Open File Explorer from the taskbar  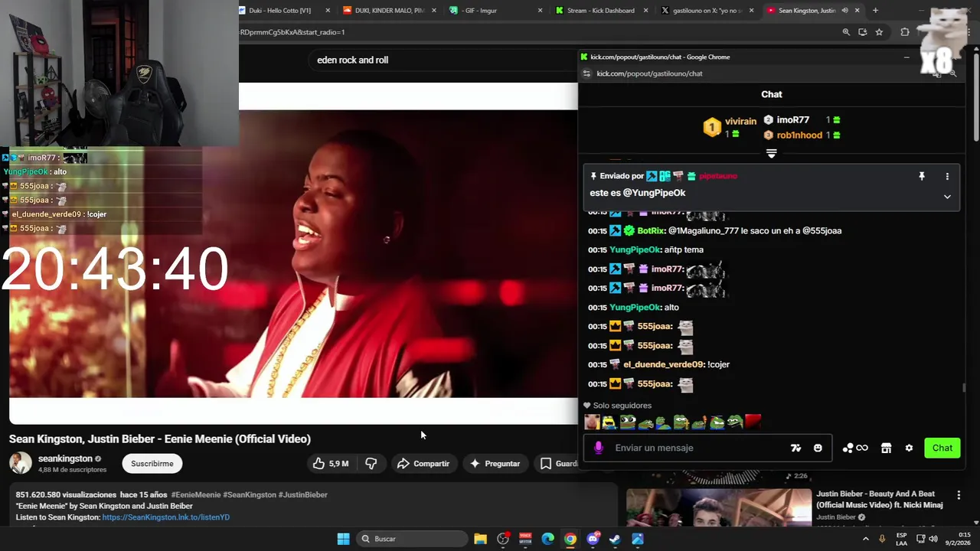[480, 539]
